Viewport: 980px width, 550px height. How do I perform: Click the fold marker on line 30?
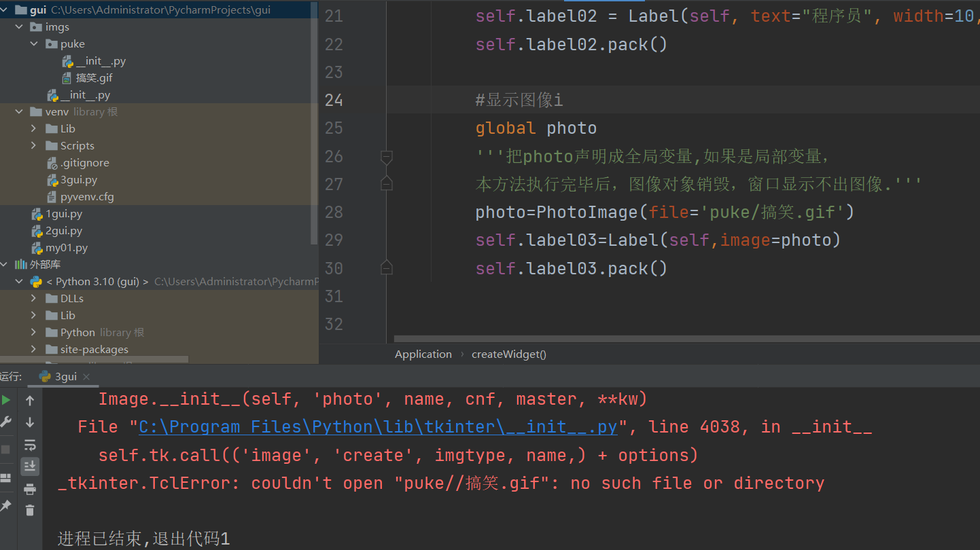[387, 267]
